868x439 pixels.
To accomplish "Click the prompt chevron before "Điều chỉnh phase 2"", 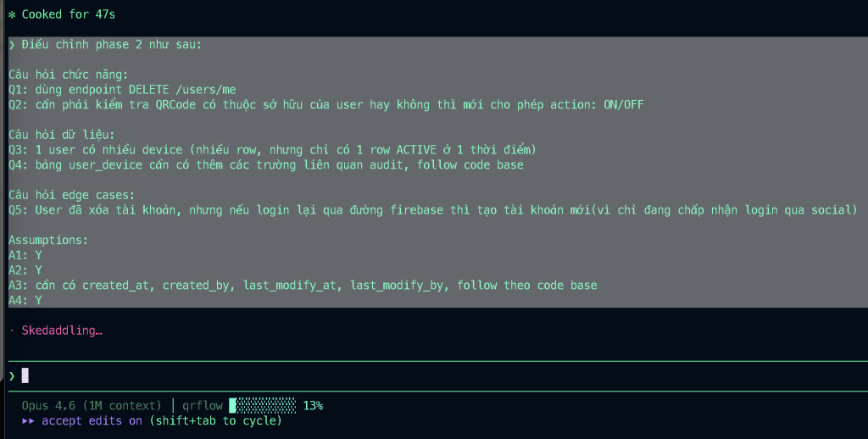I will tap(11, 45).
